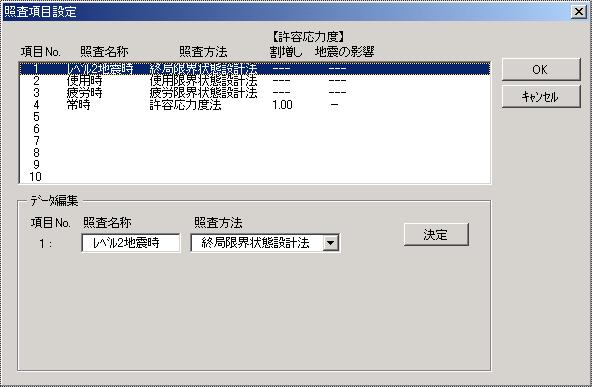592x387 pixels.
Task: Close the 照査項目設定 dialog window
Action: [579, 12]
